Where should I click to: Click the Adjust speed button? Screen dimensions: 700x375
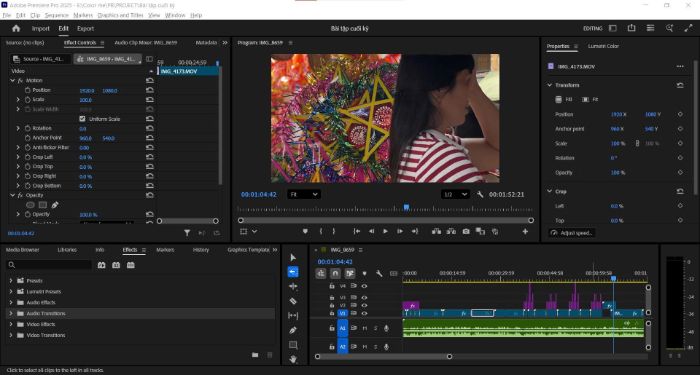572,233
